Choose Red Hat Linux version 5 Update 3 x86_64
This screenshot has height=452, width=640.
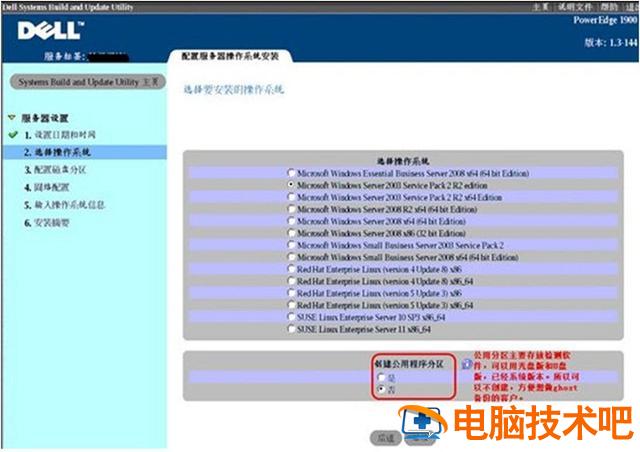click(x=291, y=305)
